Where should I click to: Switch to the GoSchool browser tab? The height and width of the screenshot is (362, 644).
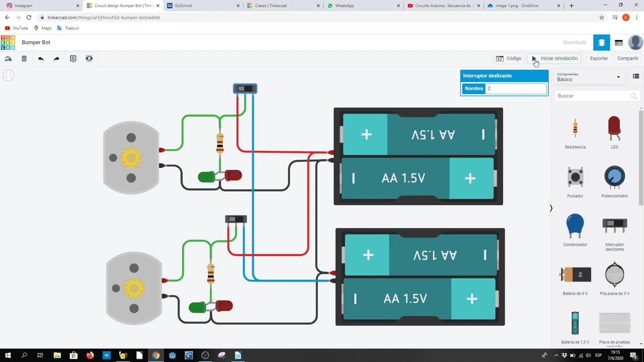(203, 6)
